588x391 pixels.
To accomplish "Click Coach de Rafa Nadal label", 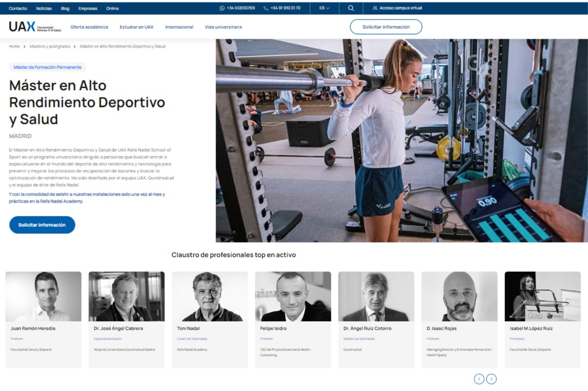I will 192,339.
